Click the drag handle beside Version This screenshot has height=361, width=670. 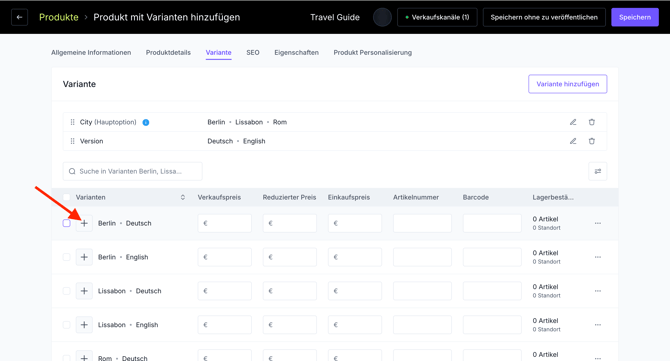tap(72, 141)
